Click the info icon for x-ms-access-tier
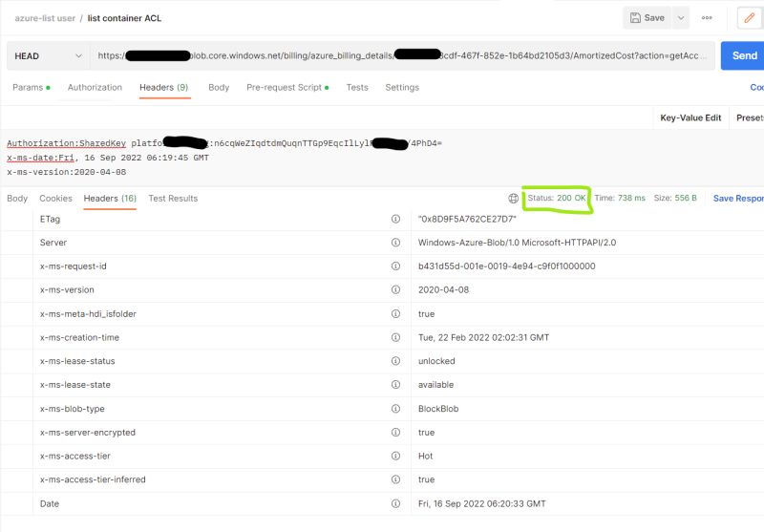 point(395,456)
